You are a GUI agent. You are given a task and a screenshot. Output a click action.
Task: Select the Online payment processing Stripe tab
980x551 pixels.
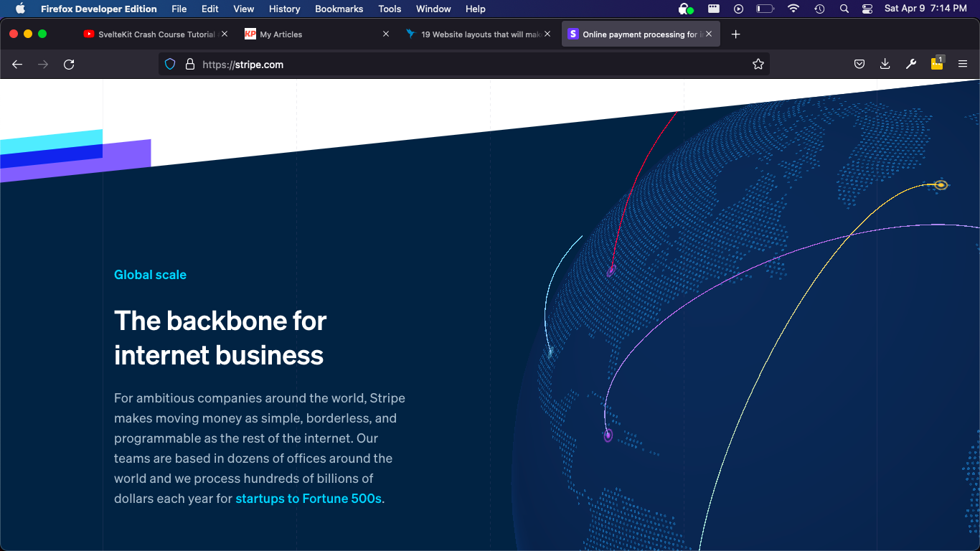point(641,34)
